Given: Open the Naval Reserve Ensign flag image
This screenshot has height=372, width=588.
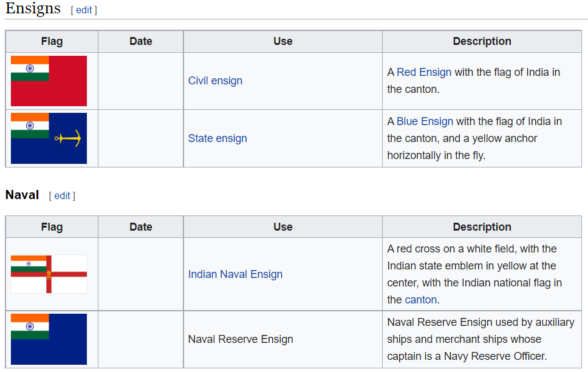Looking at the screenshot, I should (49, 339).
